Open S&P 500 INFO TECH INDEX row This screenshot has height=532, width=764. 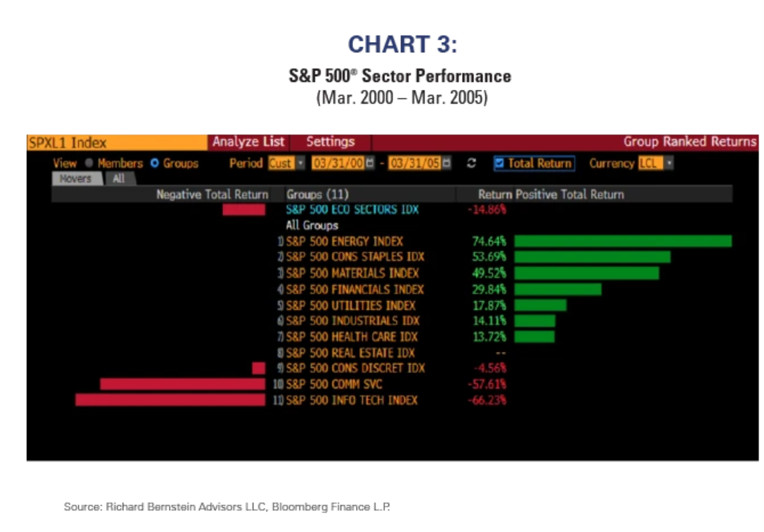[x=351, y=400]
